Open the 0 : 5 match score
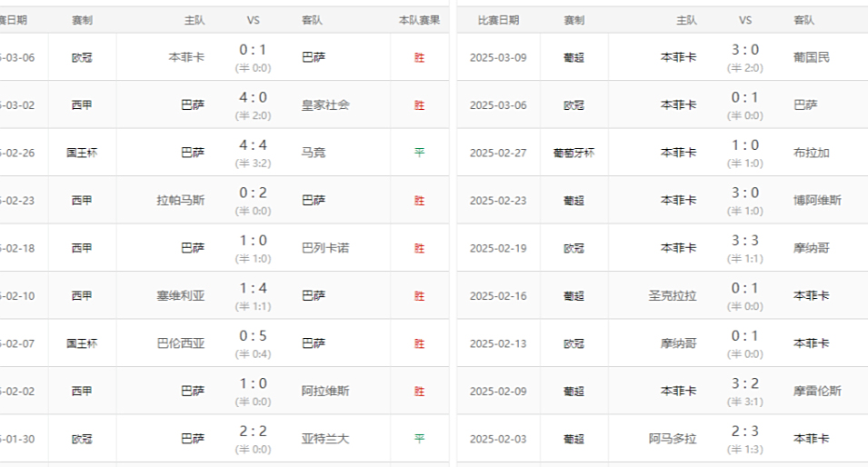This screenshot has width=868, height=467. click(253, 336)
